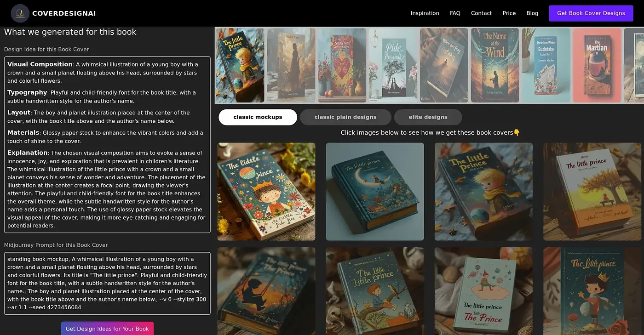Screen dimensions: 644x335
Task: Open the Contact nav link
Action: pyautogui.click(x=482, y=13)
